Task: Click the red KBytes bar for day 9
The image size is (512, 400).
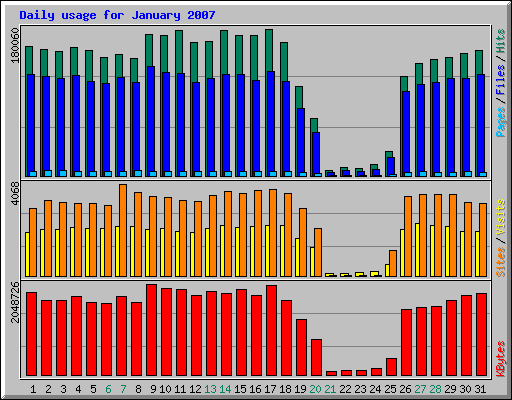Action: click(x=151, y=330)
